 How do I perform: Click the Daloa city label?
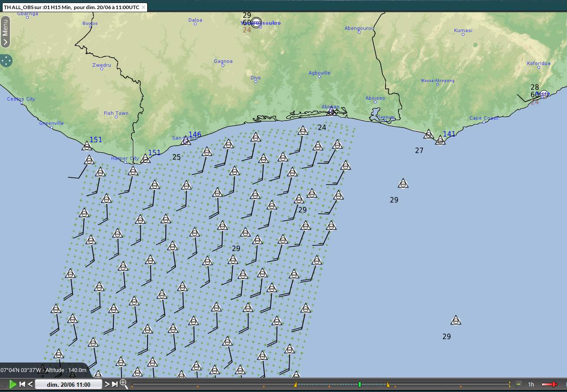[195, 20]
